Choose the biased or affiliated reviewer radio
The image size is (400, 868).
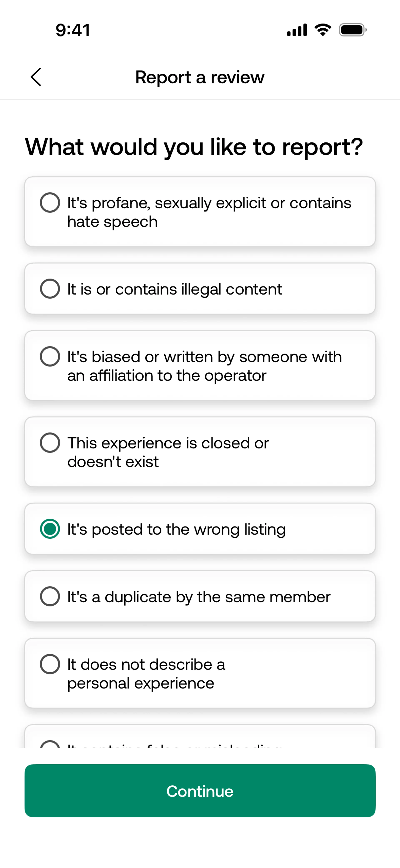[50, 356]
